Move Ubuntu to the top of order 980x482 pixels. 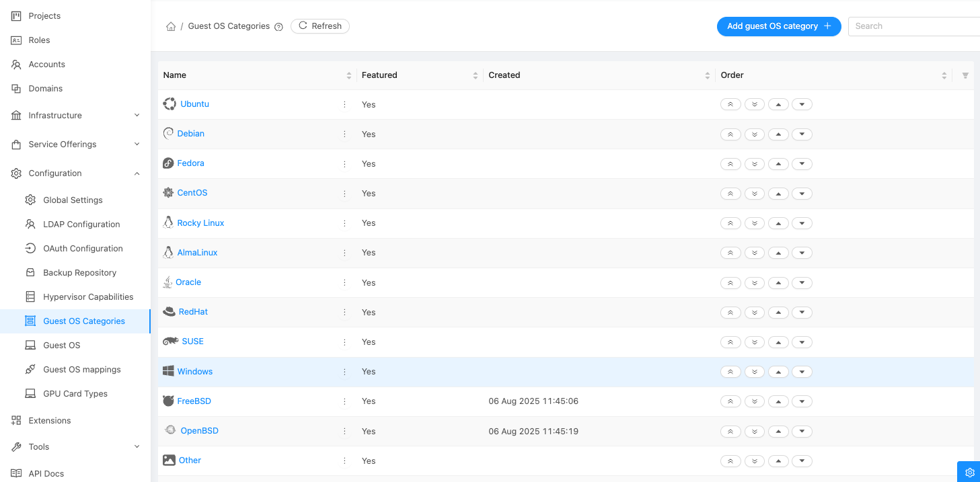730,104
